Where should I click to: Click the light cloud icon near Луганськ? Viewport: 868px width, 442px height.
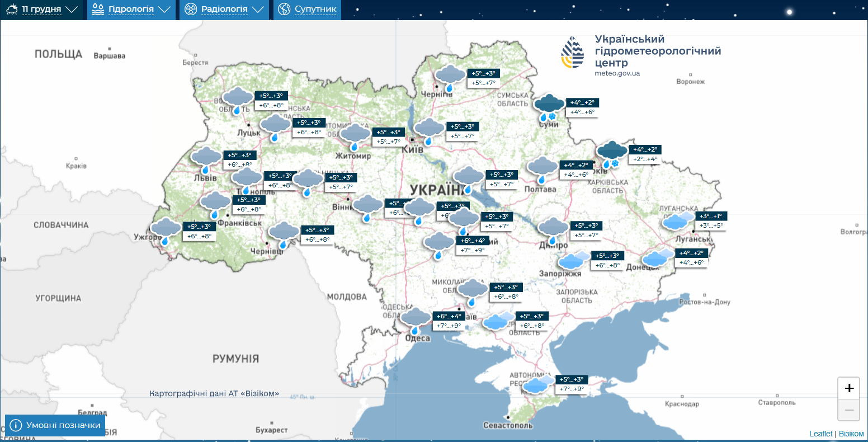(x=676, y=222)
